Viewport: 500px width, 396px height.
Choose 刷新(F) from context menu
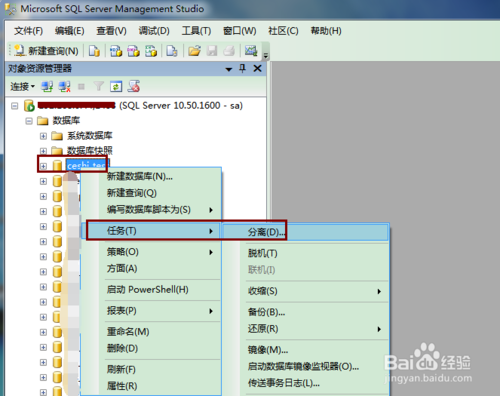[151, 369]
